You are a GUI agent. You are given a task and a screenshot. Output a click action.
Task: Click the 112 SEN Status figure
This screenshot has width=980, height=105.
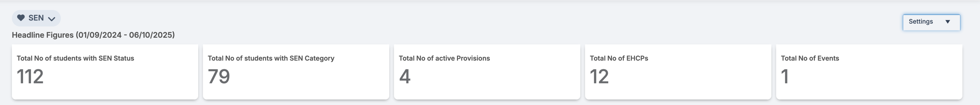[30, 76]
